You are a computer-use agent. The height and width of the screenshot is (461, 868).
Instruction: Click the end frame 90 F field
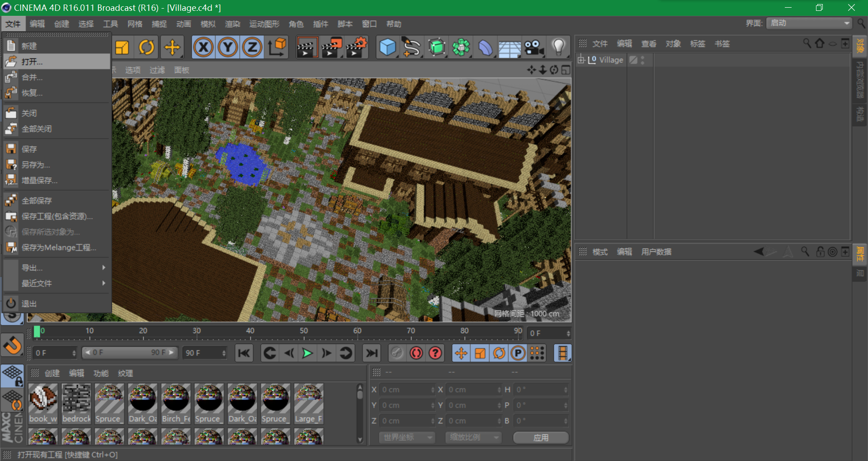click(204, 353)
